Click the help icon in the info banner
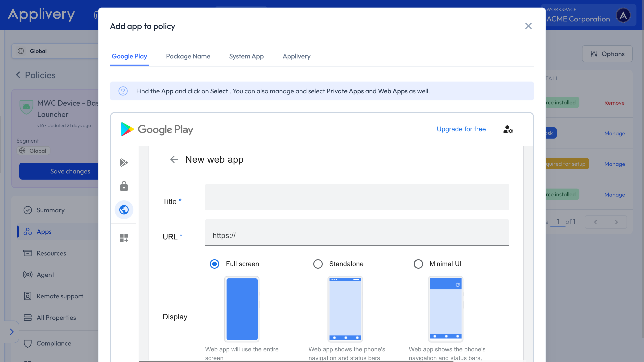644x362 pixels. click(x=123, y=91)
